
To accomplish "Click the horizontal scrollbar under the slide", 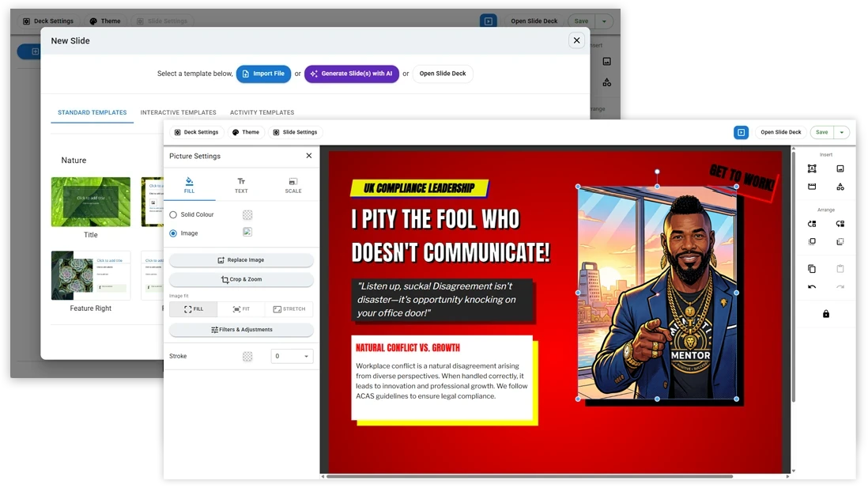I will 529,476.
